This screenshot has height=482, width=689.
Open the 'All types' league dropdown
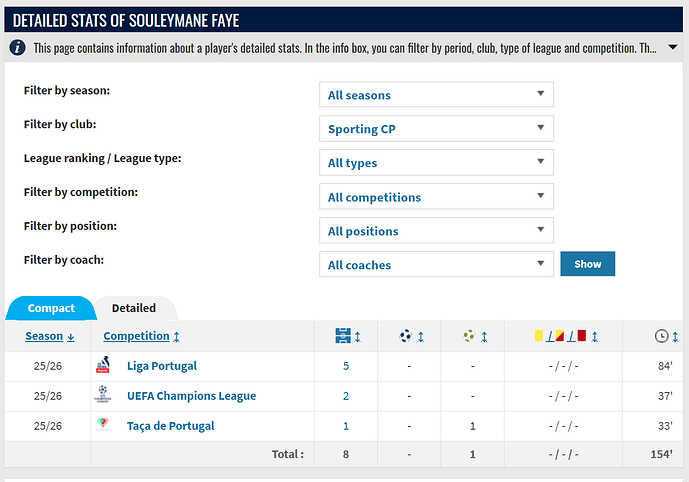tap(435, 163)
